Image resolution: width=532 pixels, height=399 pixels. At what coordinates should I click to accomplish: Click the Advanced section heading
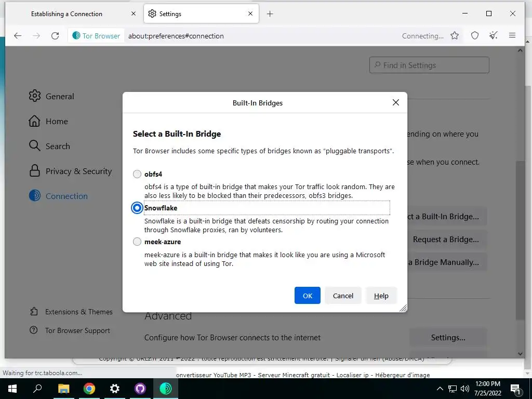[168, 316]
